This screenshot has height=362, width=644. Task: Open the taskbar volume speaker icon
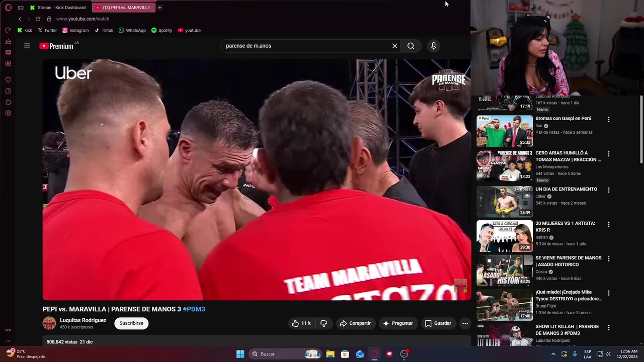pos(608,354)
